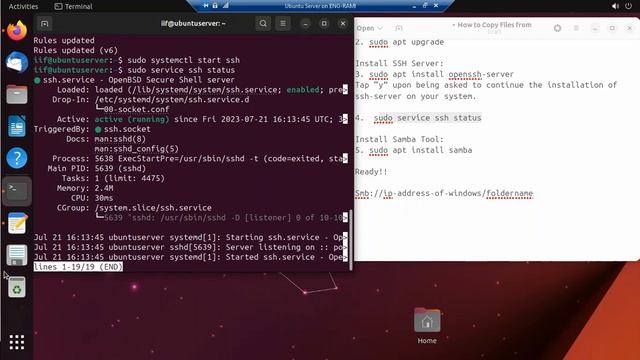The width and height of the screenshot is (640, 360).
Task: Click the volume icon in top bar
Action: click(615, 6)
